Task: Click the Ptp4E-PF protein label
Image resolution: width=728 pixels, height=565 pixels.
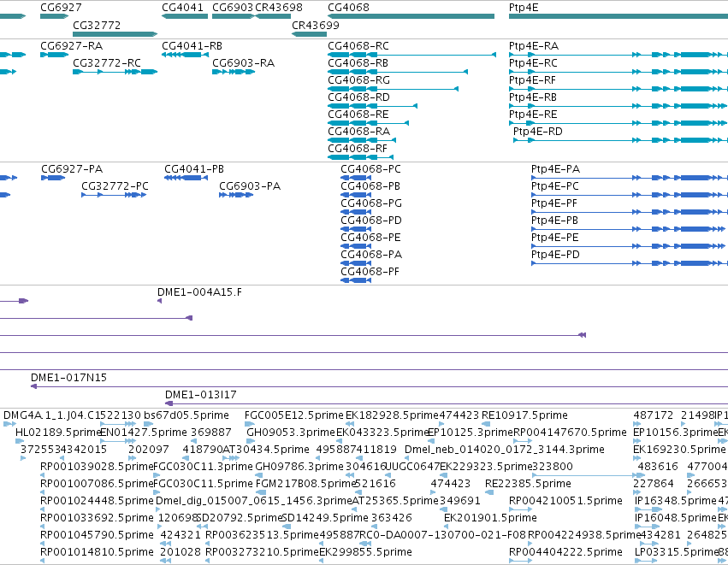Action: [x=554, y=203]
